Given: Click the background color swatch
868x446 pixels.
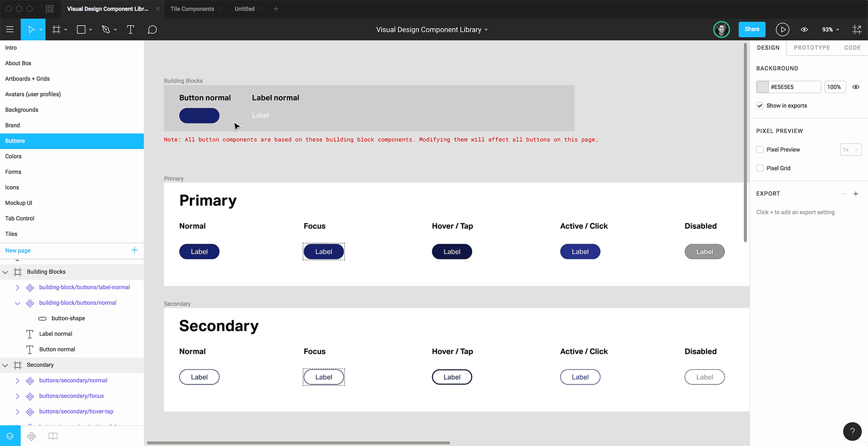Looking at the screenshot, I should click(x=762, y=87).
